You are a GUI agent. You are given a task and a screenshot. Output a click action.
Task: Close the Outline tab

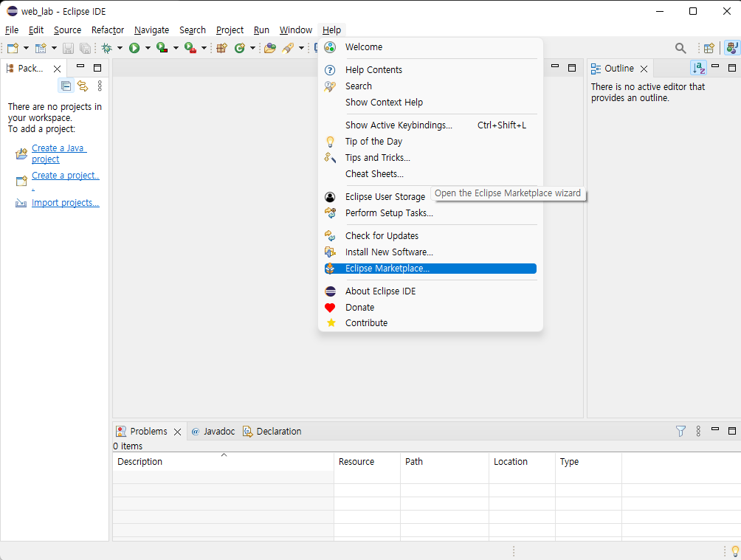pyautogui.click(x=644, y=69)
